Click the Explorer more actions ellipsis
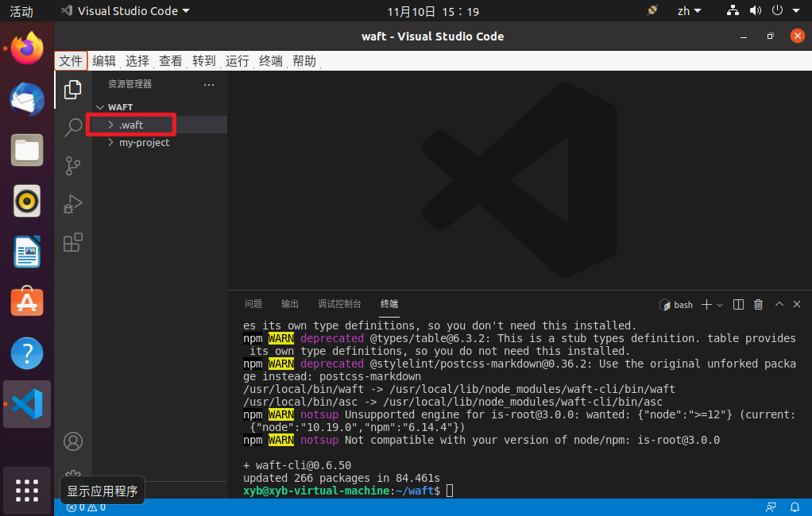812x516 pixels. pyautogui.click(x=209, y=84)
